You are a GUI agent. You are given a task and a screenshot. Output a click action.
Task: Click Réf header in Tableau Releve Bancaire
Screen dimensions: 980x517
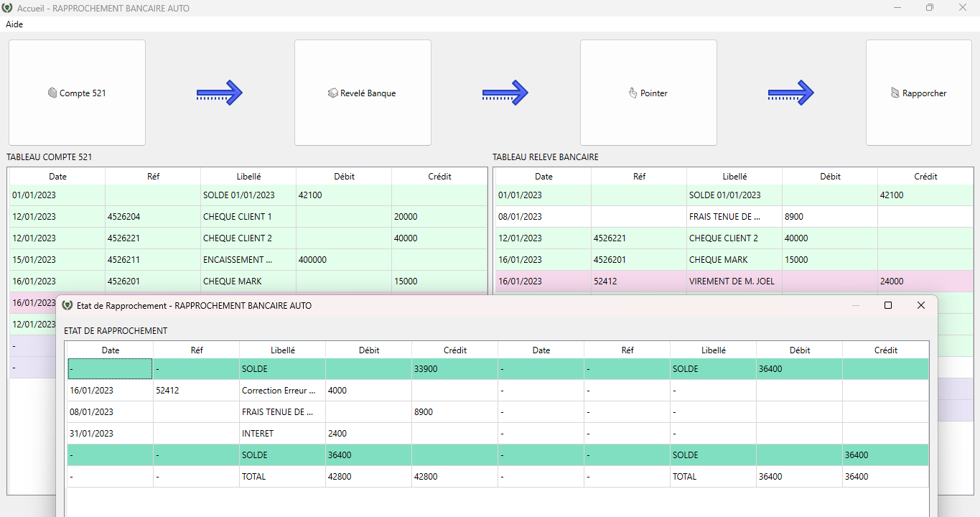pyautogui.click(x=639, y=176)
